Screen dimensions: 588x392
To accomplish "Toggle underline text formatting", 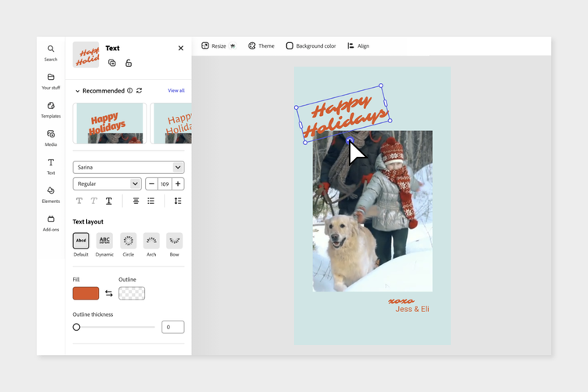I will pyautogui.click(x=109, y=201).
